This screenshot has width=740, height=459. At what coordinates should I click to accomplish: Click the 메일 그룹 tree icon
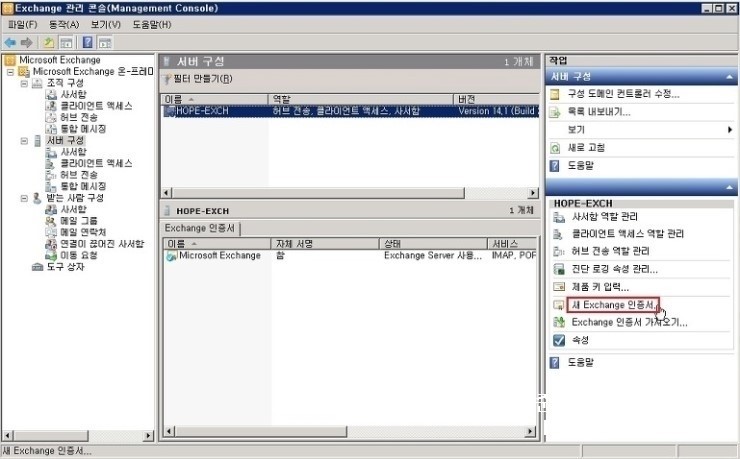tap(51, 221)
